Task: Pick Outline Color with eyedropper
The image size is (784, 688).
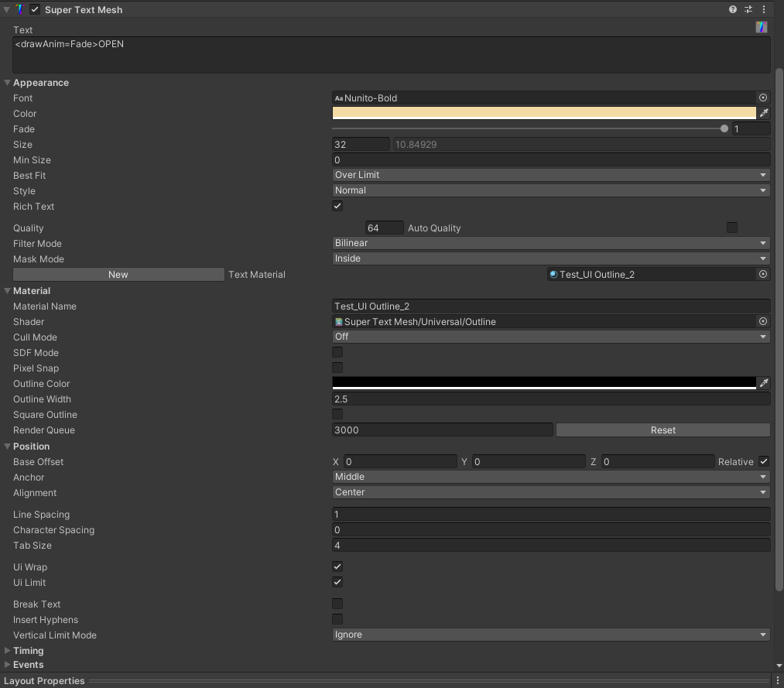Action: [764, 384]
